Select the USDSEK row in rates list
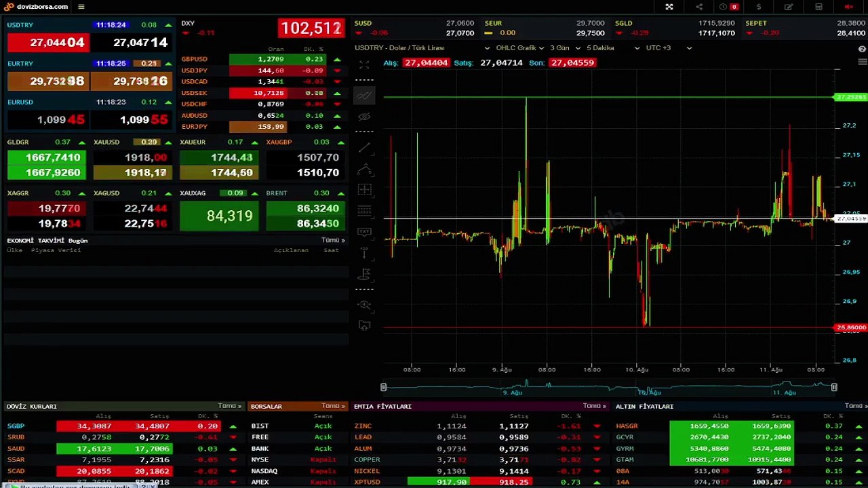 tap(261, 93)
